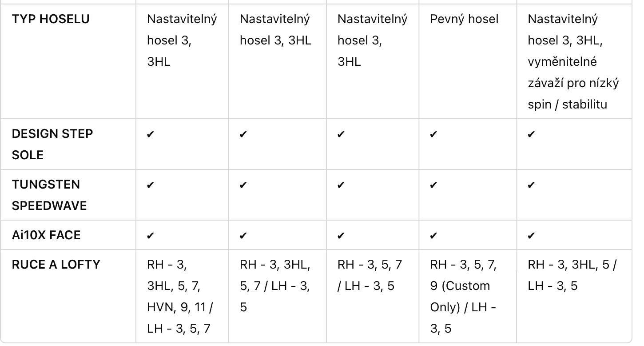The width and height of the screenshot is (644, 346).
Task: Click the cell mentioning vyměnitelné závaží
Action: click(573, 62)
